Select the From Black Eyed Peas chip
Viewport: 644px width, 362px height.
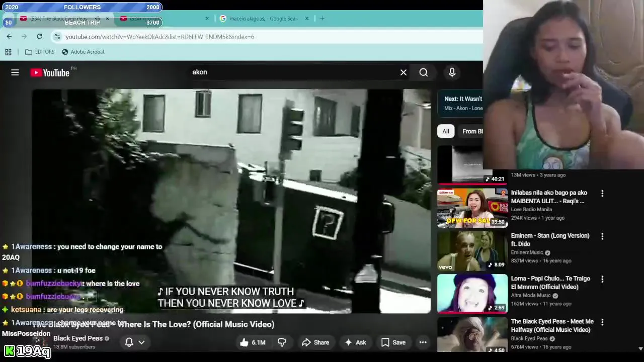point(470,131)
